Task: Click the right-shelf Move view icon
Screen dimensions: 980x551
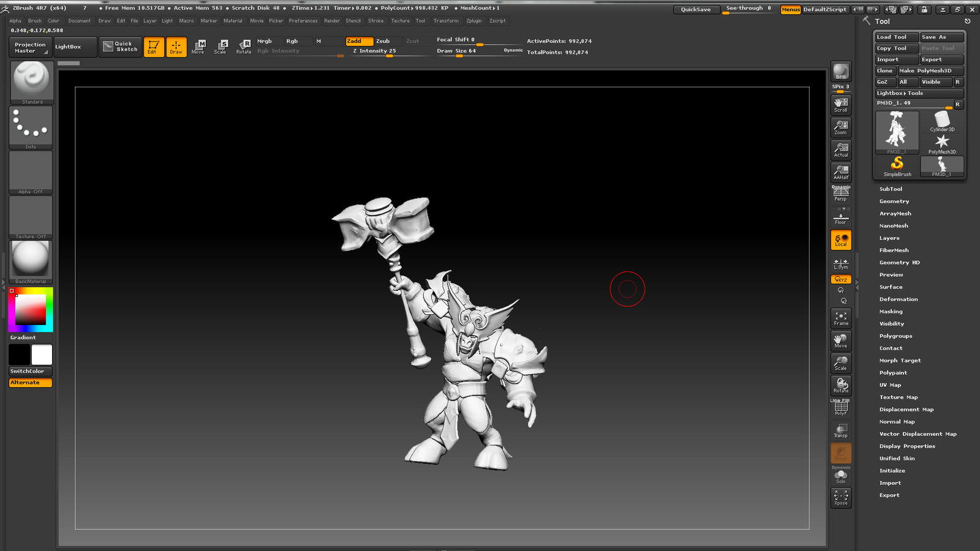Action: click(841, 341)
